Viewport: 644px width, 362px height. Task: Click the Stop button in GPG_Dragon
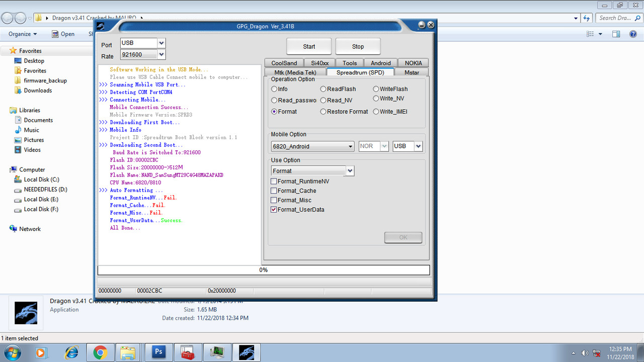(x=358, y=46)
